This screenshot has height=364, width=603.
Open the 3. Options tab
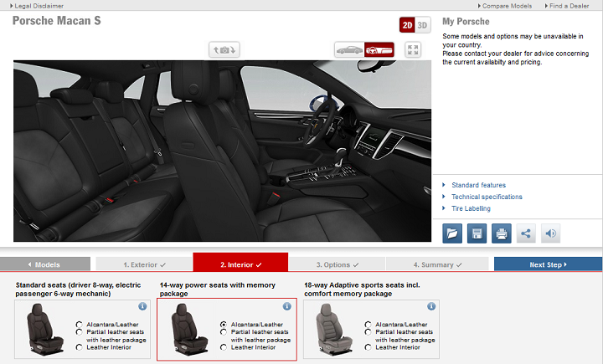pos(337,264)
